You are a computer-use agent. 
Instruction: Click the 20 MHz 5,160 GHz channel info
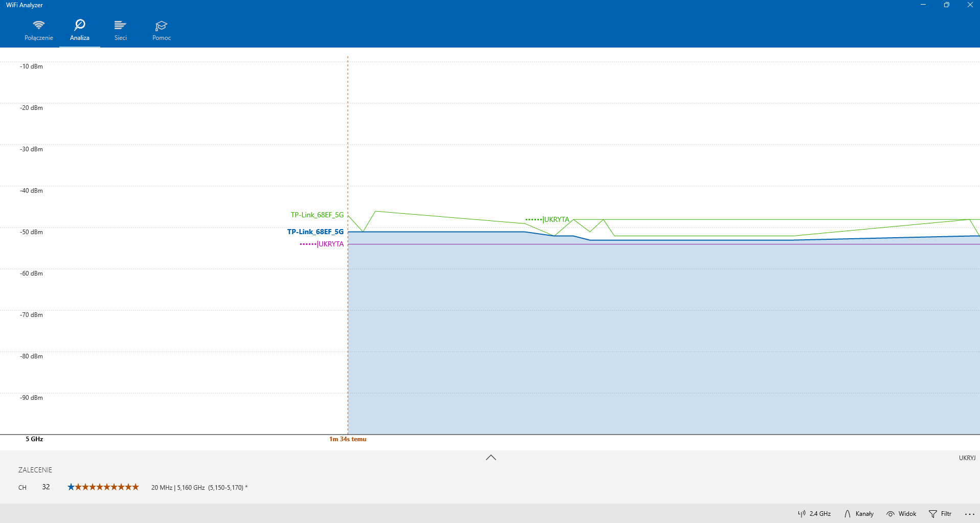(x=199, y=488)
